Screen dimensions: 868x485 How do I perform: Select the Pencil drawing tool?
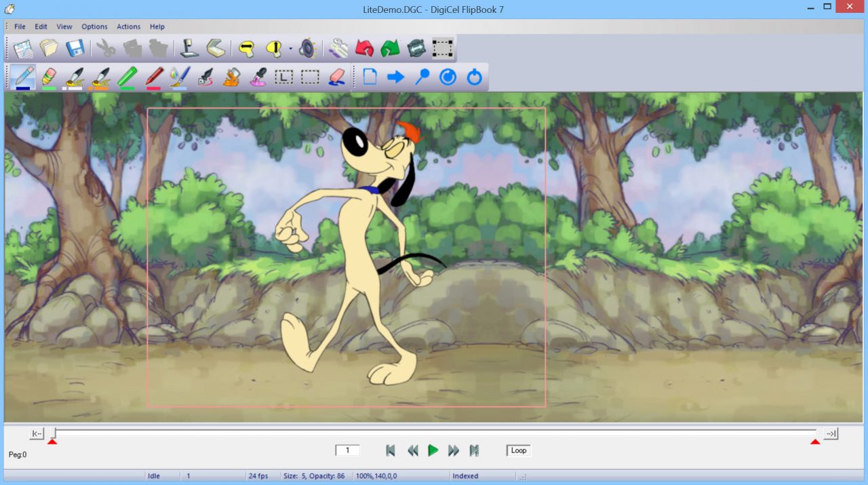(23, 77)
